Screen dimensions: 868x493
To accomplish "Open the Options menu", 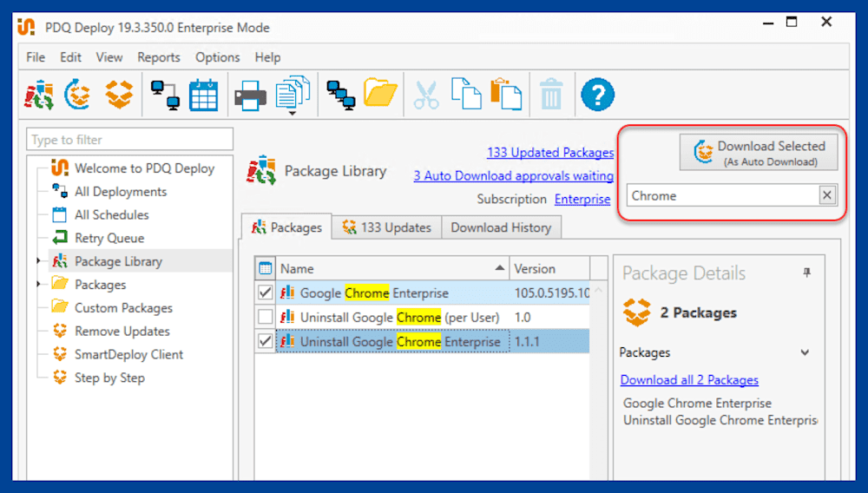I will tap(218, 57).
